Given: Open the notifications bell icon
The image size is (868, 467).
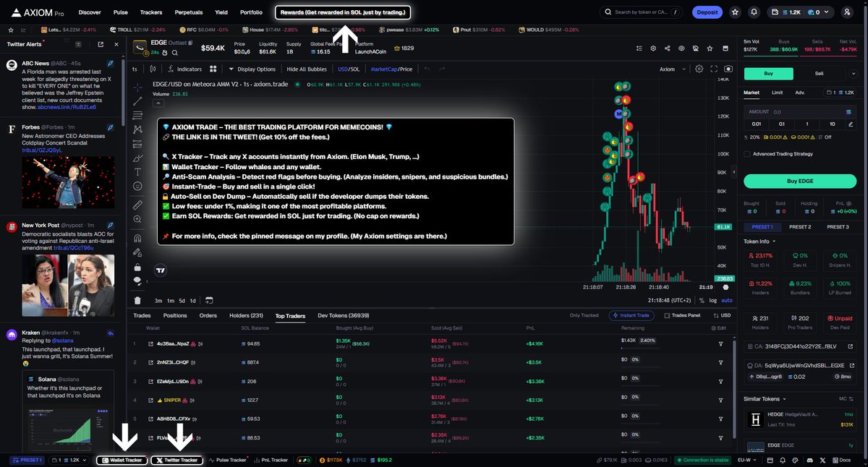Looking at the screenshot, I should (x=754, y=12).
